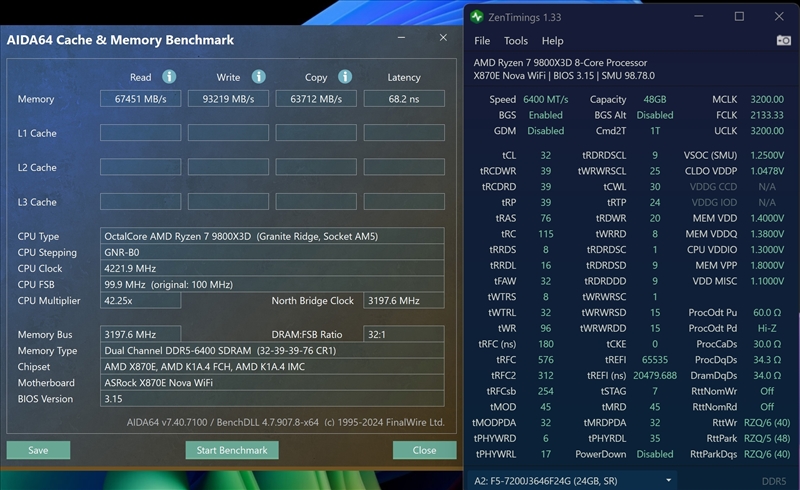Click the RttPark value RZQ/5 (48)

767,438
